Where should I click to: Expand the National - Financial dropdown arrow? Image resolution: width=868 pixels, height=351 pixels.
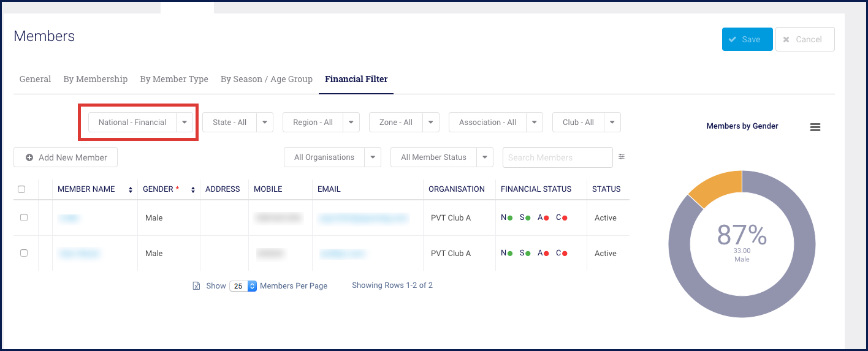tap(185, 123)
